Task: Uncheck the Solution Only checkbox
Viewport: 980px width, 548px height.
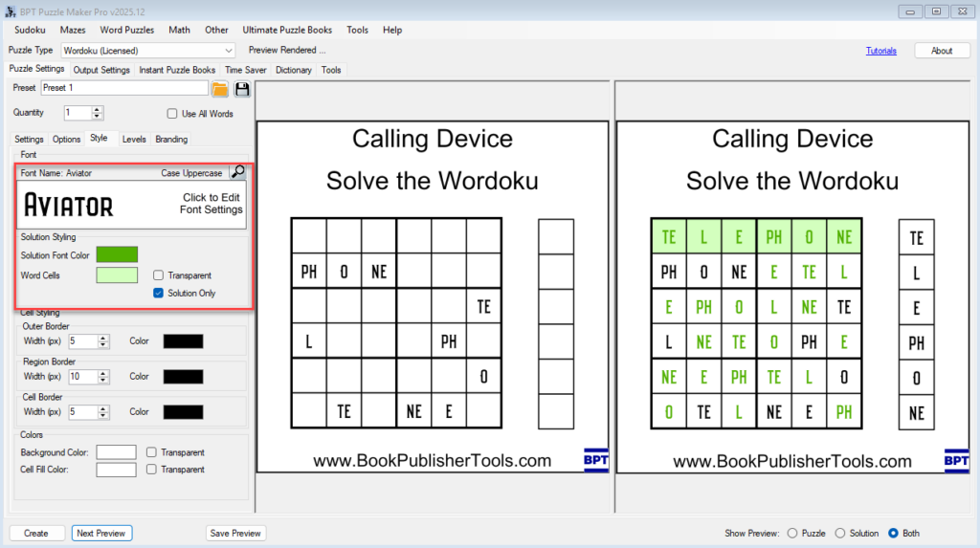Action: [159, 294]
